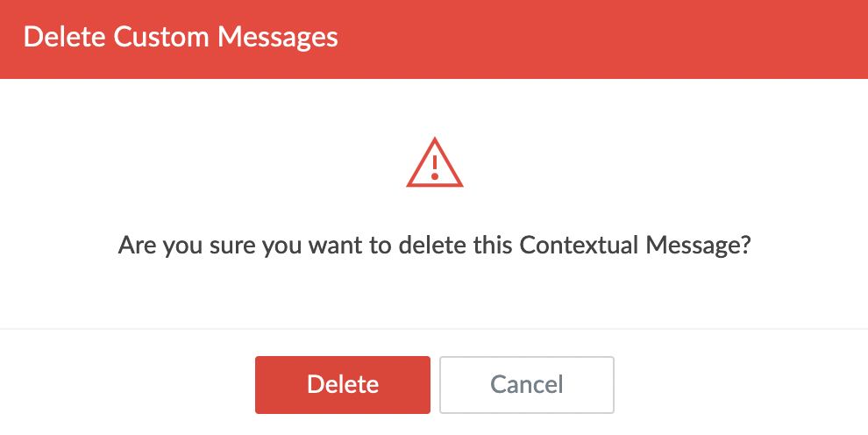Dismiss the dialog with Cancel

click(x=527, y=385)
